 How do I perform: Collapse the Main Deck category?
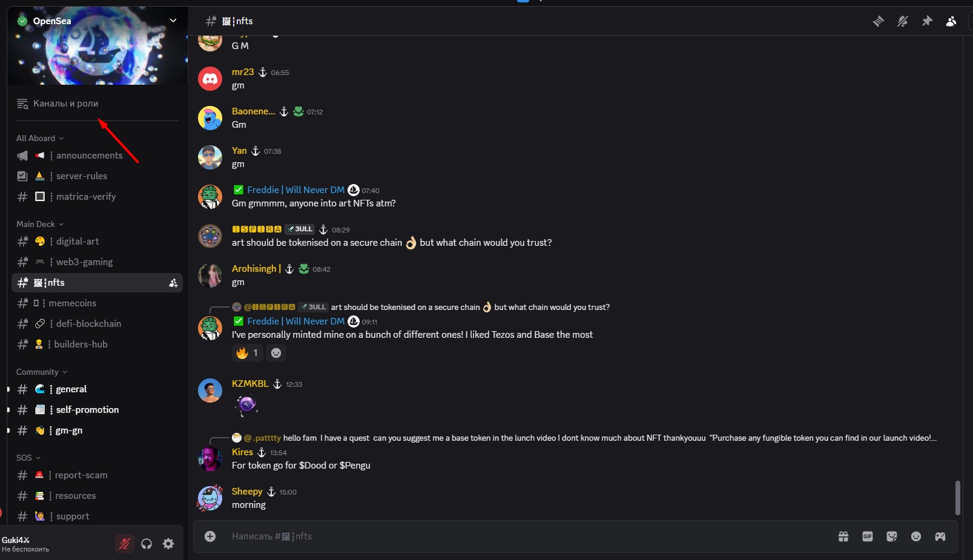[x=39, y=224]
